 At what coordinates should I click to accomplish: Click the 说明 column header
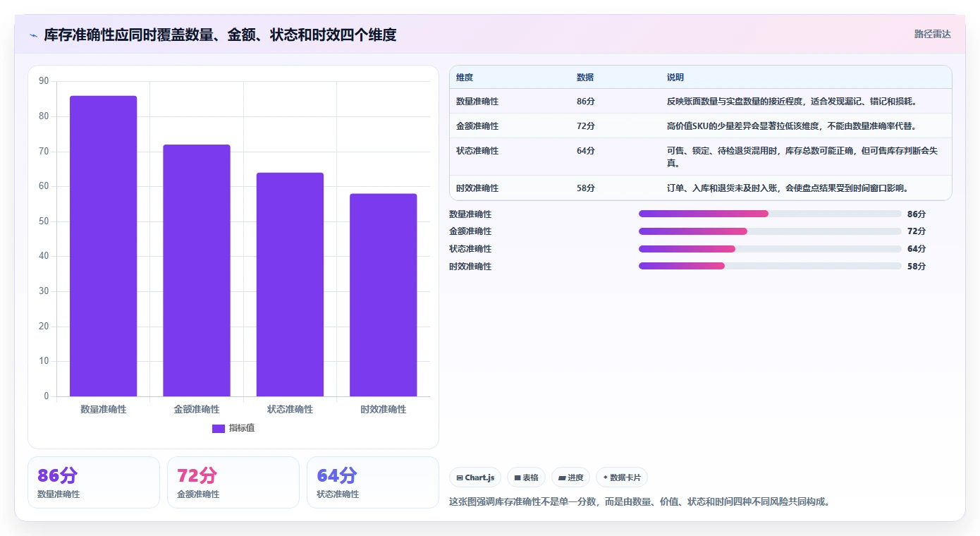tap(675, 78)
